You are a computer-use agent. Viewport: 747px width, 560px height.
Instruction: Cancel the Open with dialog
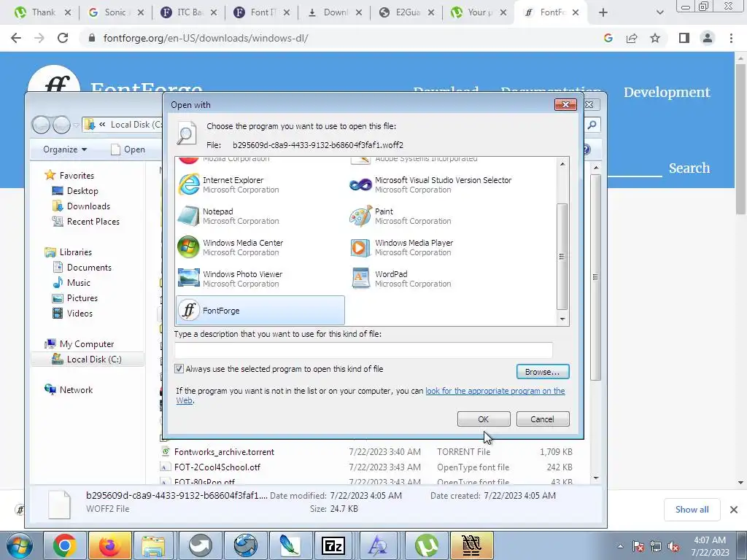(x=543, y=419)
